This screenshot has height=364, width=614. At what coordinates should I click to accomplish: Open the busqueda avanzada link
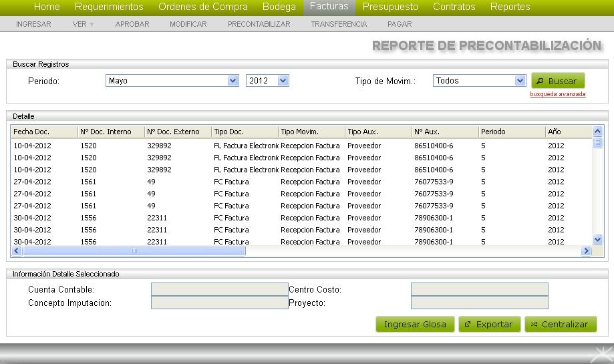[x=558, y=94]
